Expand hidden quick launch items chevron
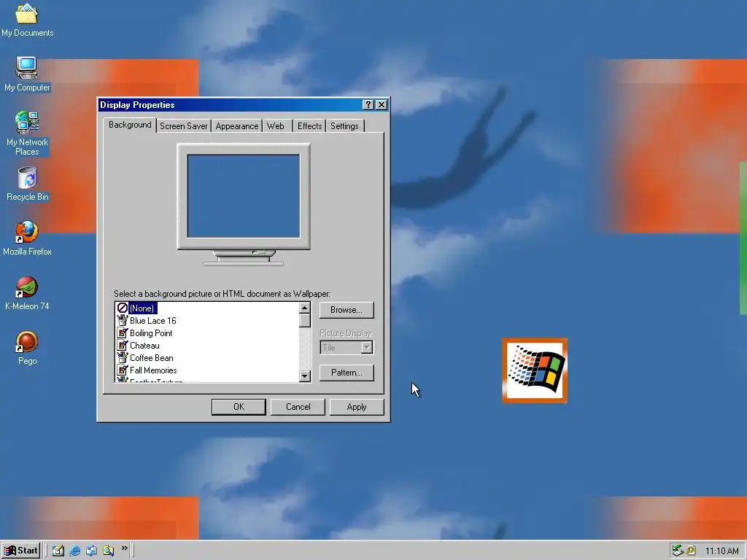This screenshot has width=747, height=560. click(124, 548)
